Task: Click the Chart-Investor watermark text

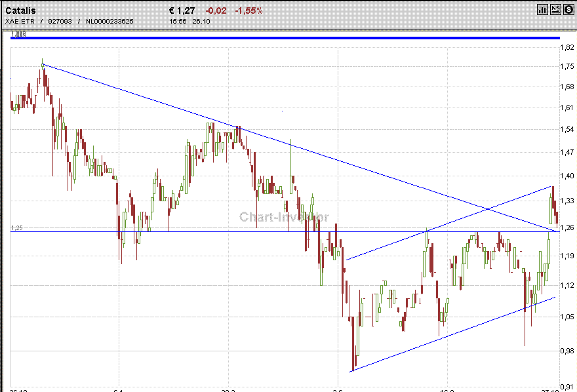Action: pyautogui.click(x=284, y=217)
